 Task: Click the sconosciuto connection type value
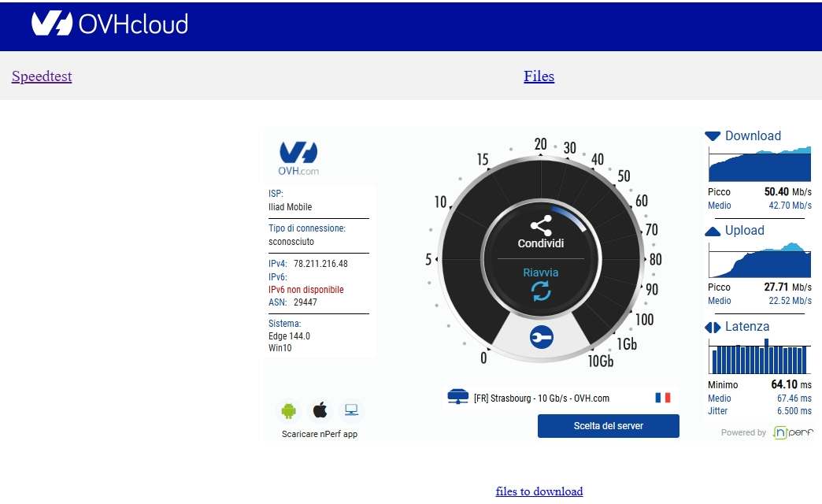tap(291, 242)
